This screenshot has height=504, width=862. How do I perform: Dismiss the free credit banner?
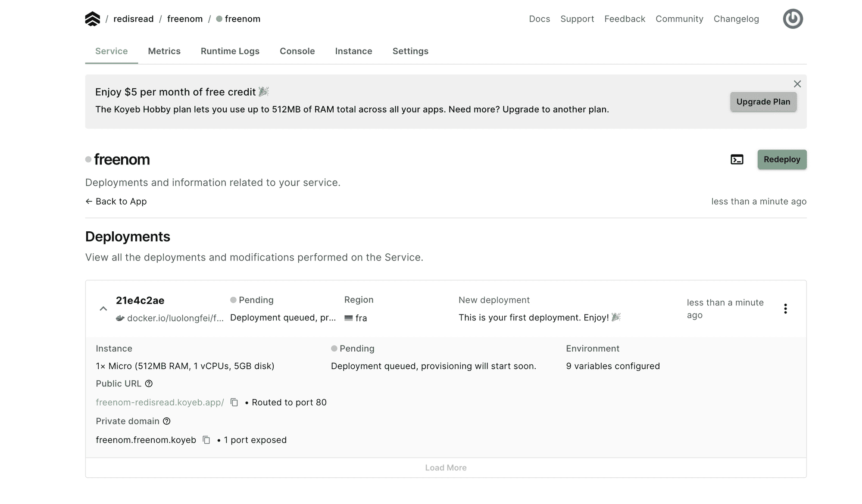pyautogui.click(x=797, y=84)
